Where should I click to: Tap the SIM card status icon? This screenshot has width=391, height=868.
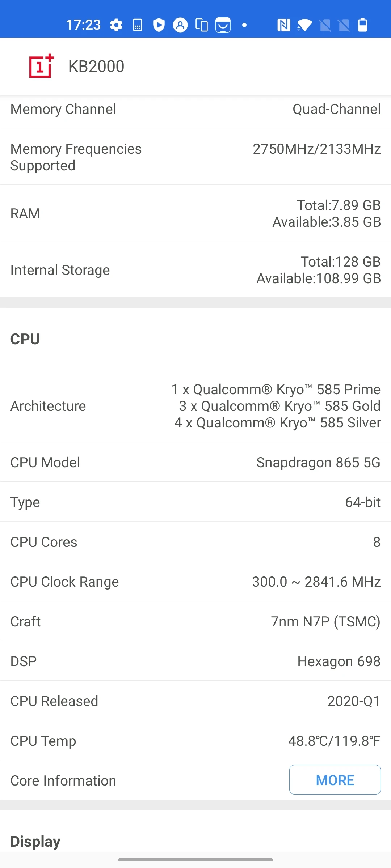click(138, 25)
